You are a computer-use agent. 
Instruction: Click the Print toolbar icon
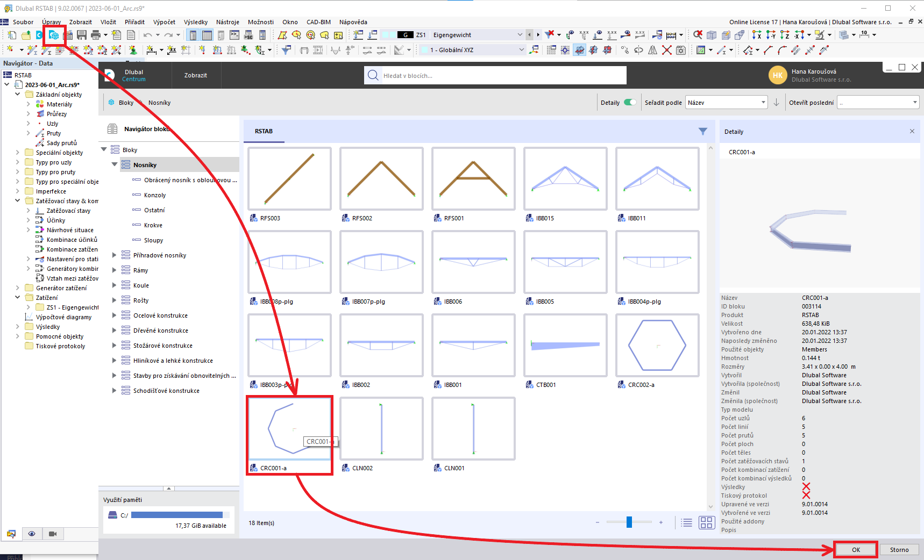pyautogui.click(x=96, y=35)
